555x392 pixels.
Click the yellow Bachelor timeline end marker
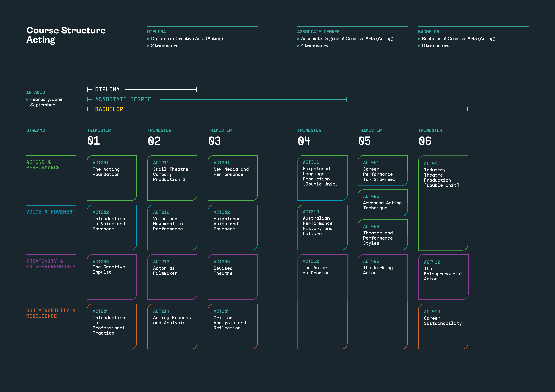click(x=468, y=109)
